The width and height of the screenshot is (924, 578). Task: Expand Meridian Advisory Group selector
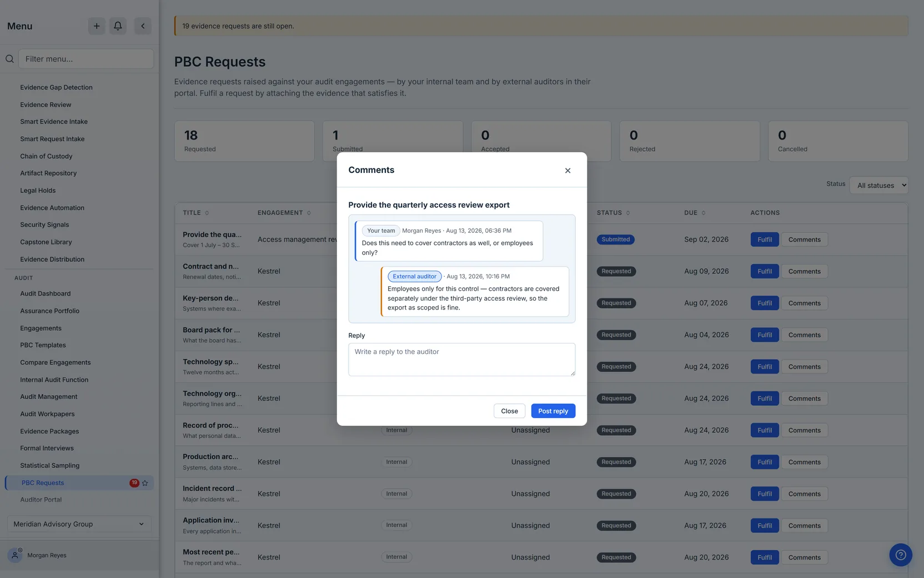79,524
